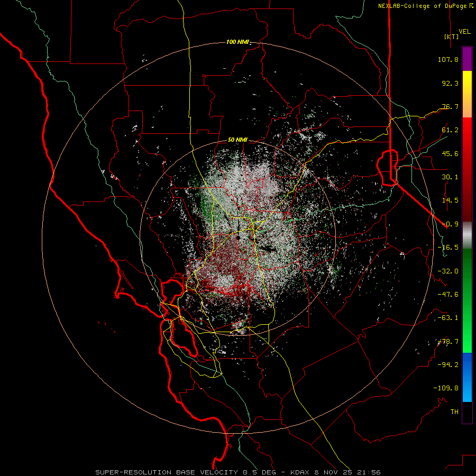Click the -32.0 legend value
Viewport: 476px width, 476px height.
448,271
